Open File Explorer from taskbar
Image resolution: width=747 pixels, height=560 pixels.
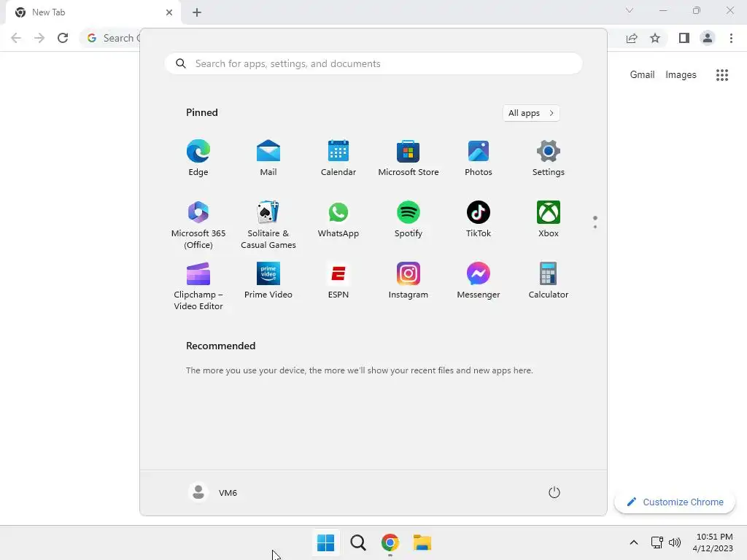(422, 542)
